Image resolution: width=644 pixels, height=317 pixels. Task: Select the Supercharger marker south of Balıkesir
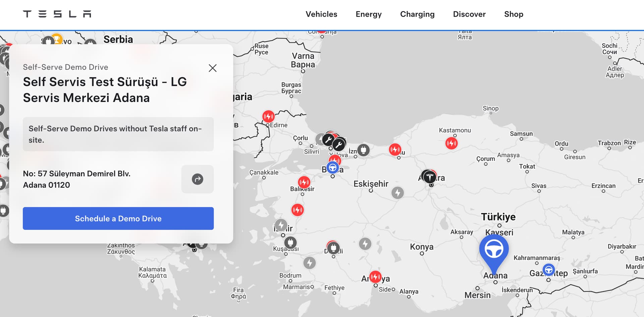(x=298, y=210)
